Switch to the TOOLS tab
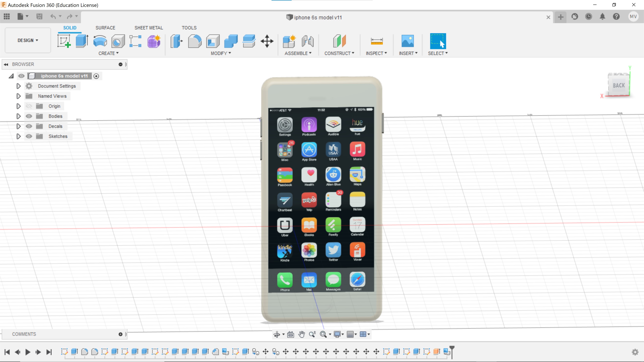This screenshot has height=362, width=644. [x=189, y=28]
